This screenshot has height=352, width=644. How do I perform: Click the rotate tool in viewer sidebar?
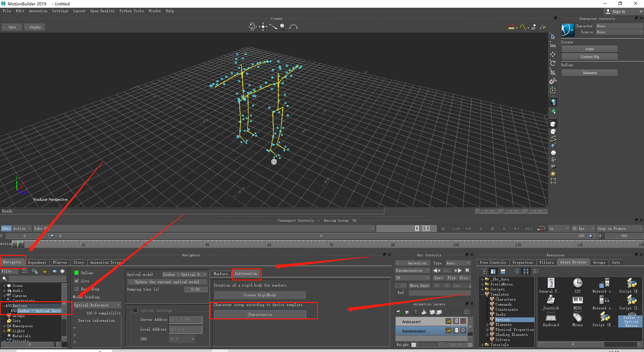(x=553, y=63)
